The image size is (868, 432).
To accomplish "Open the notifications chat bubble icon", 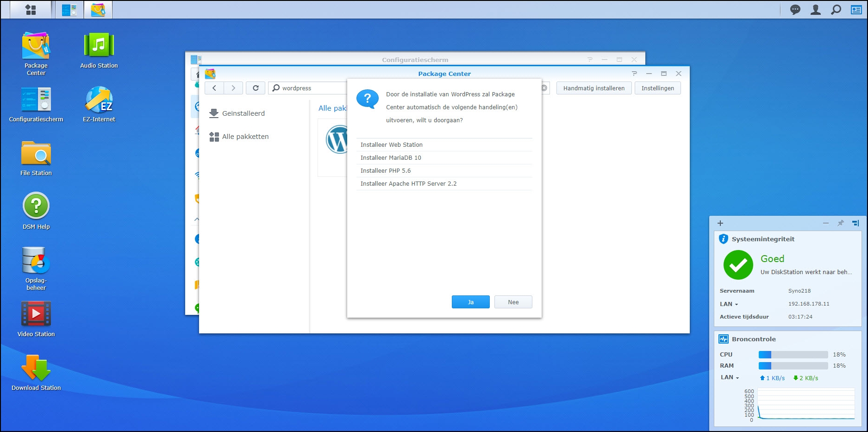I will [x=795, y=9].
